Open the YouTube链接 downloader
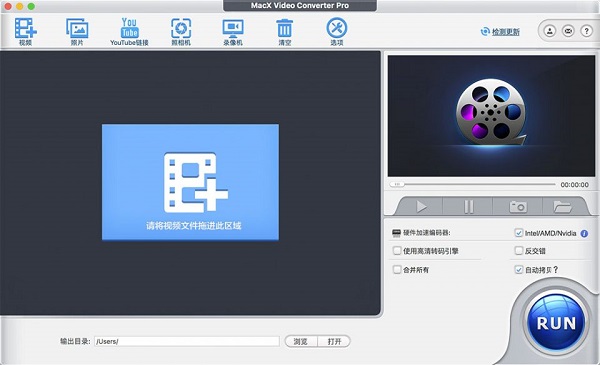Image resolution: width=600 pixels, height=365 pixels. [129, 31]
